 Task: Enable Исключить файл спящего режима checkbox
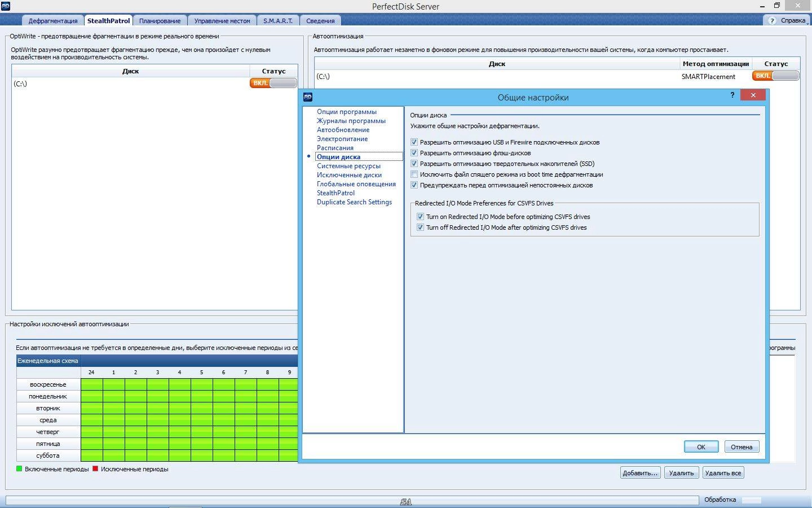[414, 174]
